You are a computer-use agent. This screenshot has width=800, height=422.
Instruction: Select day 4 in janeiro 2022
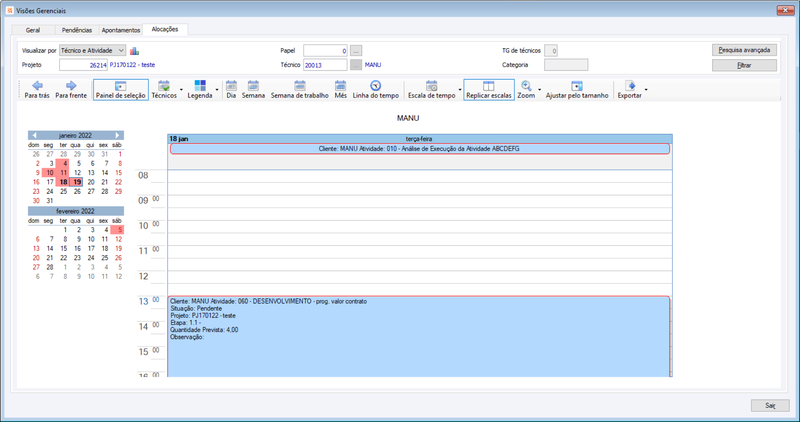pos(63,163)
